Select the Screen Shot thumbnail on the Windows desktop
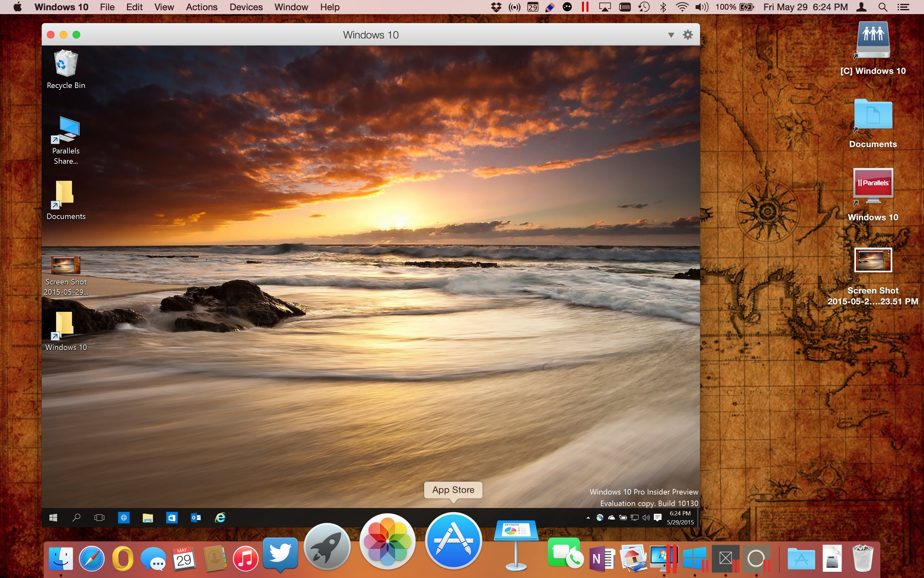924x578 pixels. (x=66, y=276)
